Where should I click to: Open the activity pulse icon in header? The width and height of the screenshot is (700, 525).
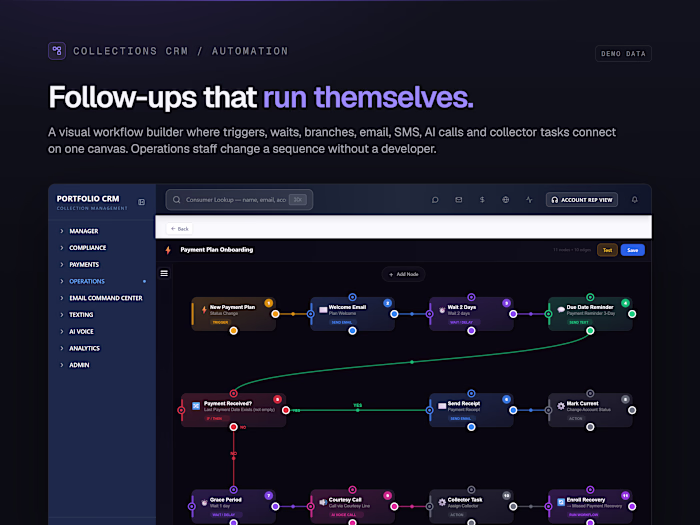pos(529,200)
